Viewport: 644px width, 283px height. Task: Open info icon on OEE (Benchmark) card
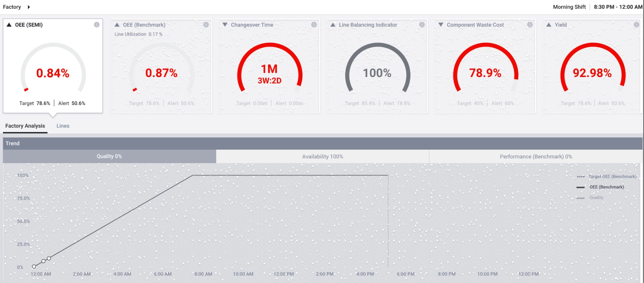point(206,25)
